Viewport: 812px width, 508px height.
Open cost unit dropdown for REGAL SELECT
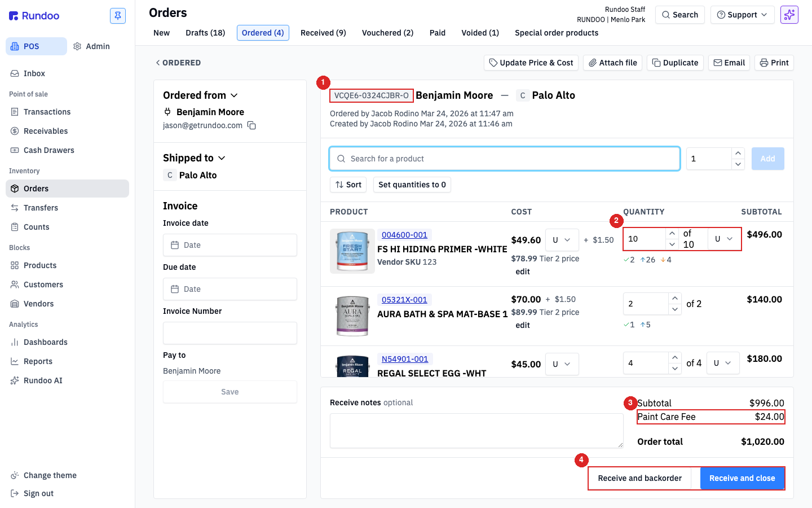[562, 364]
